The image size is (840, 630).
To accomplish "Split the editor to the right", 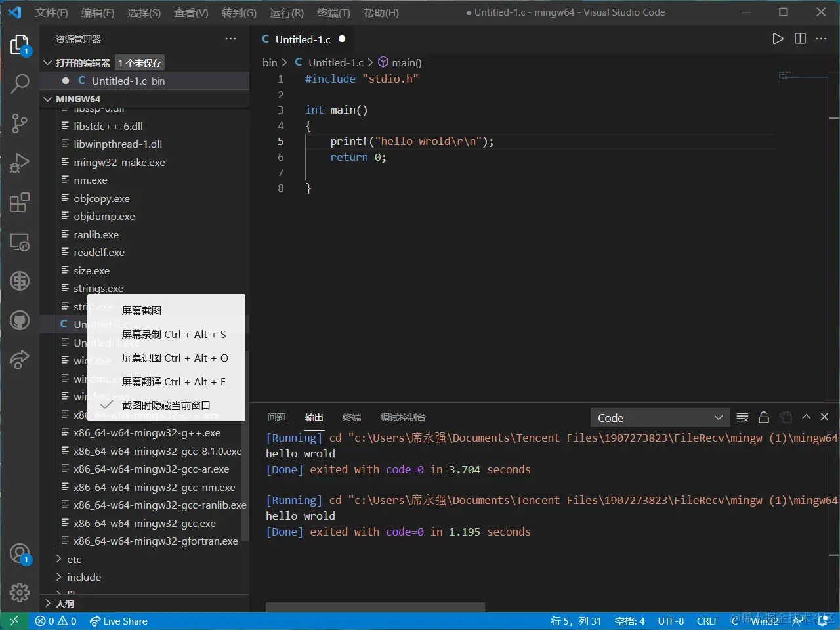I will (x=800, y=39).
